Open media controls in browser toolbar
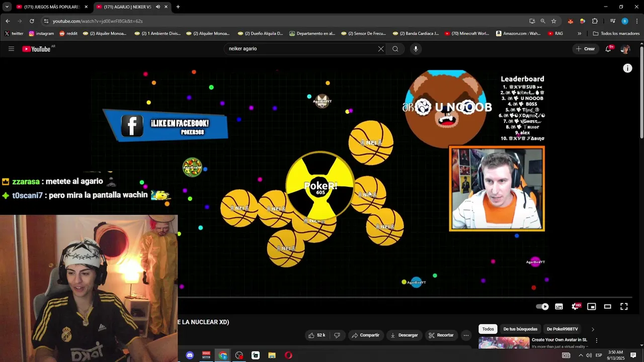The height and width of the screenshot is (362, 644). tap(612, 21)
